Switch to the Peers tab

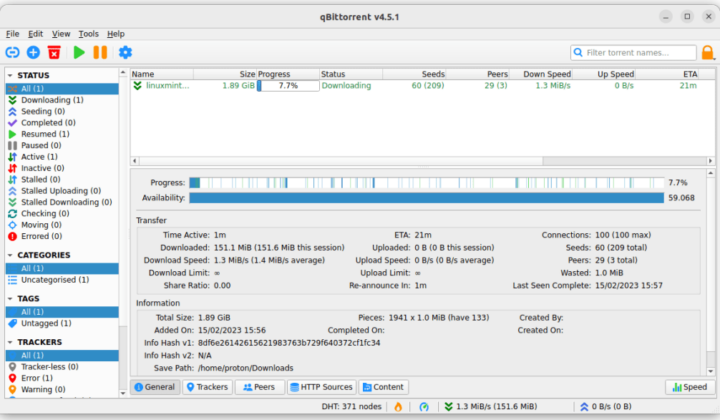pyautogui.click(x=259, y=387)
